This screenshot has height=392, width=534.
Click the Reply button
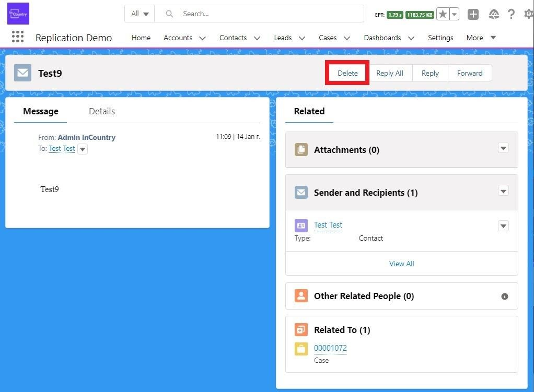430,73
